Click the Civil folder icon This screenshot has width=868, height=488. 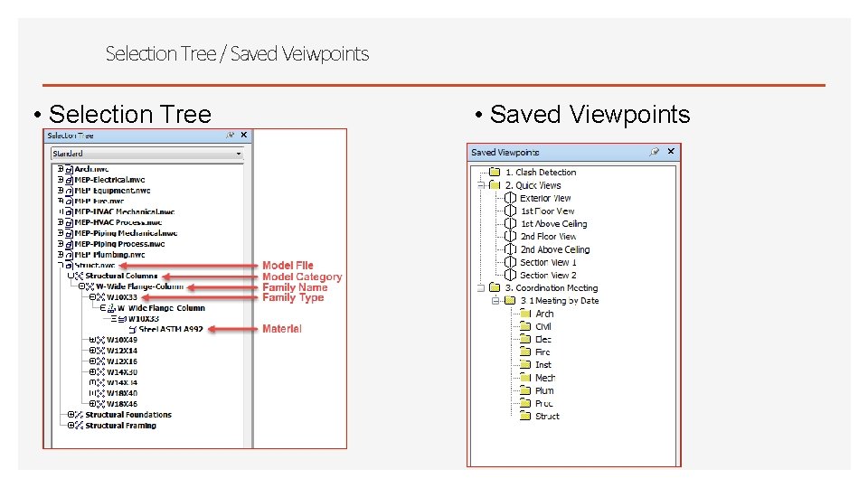[526, 326]
